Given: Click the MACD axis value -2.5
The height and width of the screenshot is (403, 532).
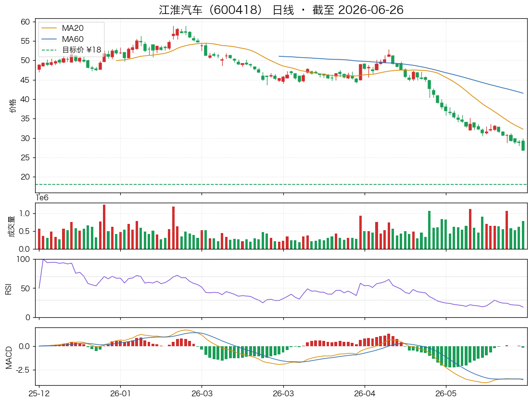Looking at the screenshot, I should (23, 370).
